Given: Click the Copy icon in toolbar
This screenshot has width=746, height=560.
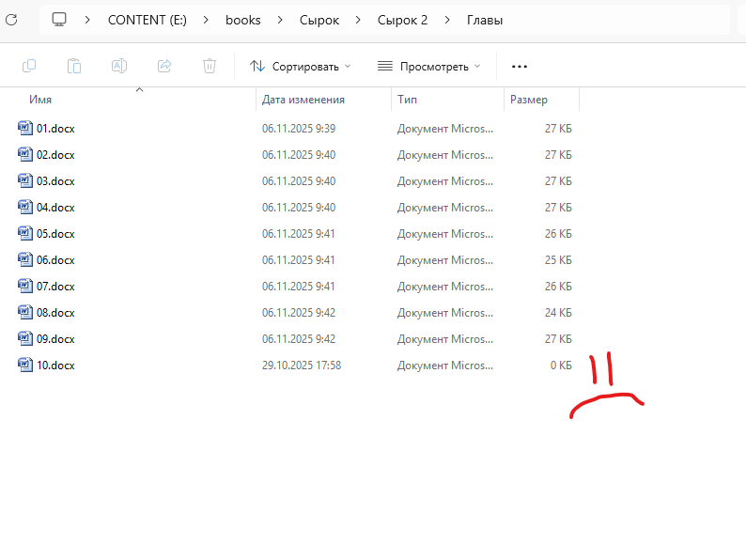Looking at the screenshot, I should point(29,66).
